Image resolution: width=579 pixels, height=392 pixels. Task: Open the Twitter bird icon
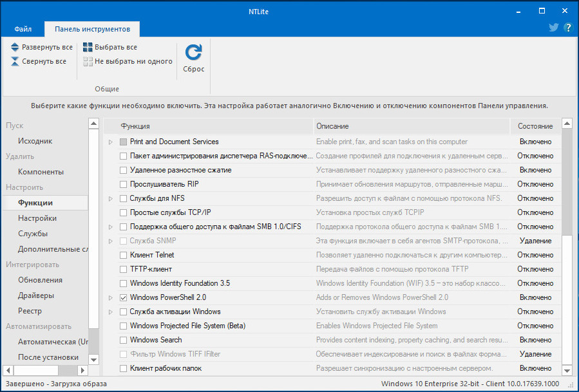(x=553, y=28)
